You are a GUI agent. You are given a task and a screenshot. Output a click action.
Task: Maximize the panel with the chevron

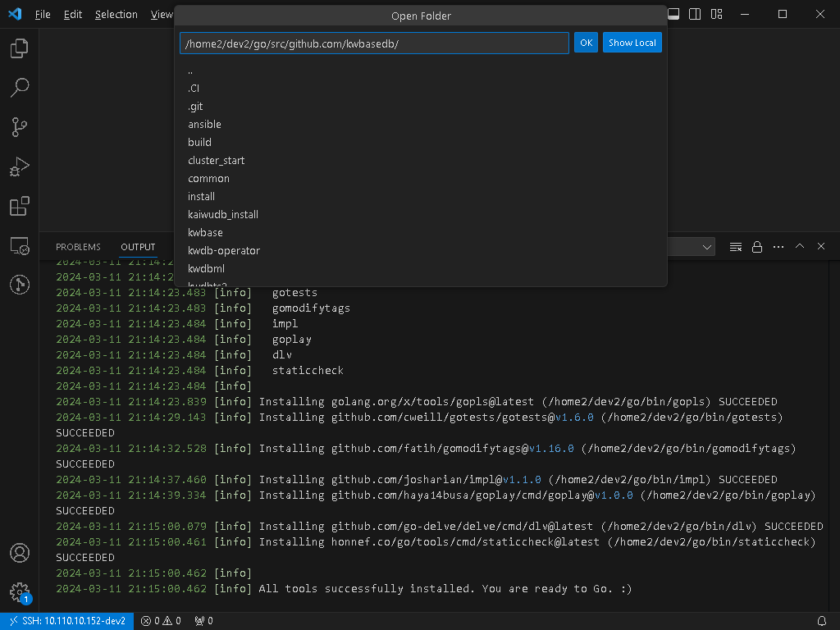(799, 246)
